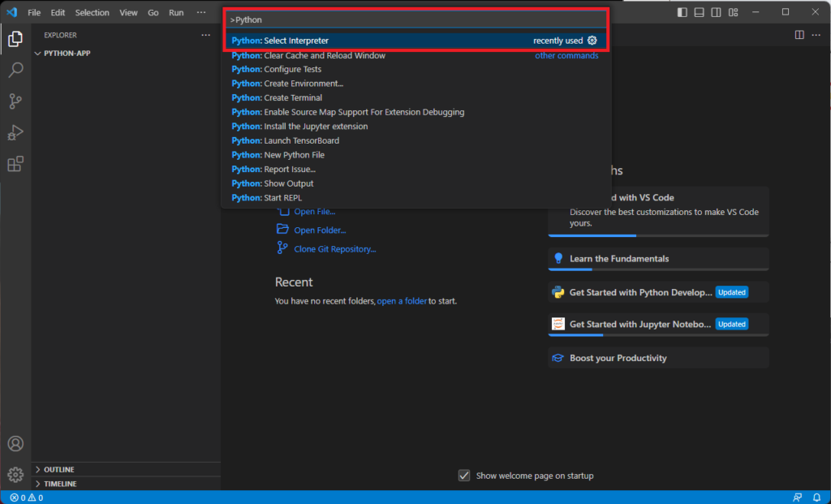Toggle the primary side bar layout icon

coord(682,12)
